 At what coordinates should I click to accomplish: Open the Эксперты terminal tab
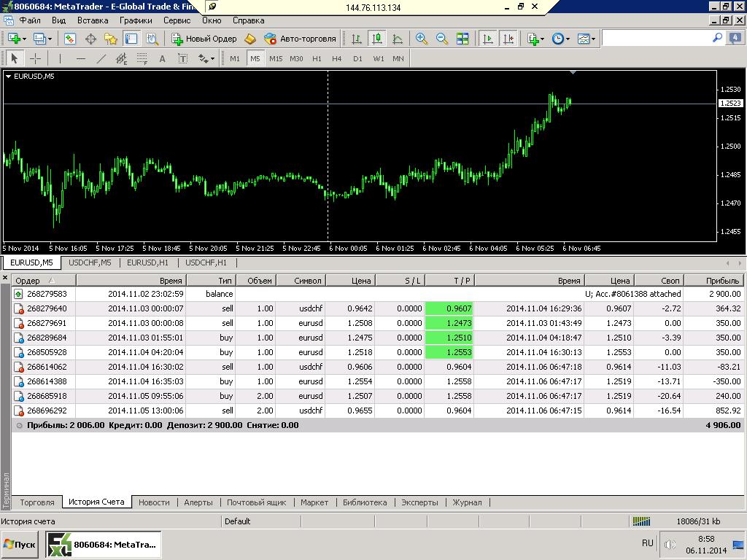coord(419,502)
